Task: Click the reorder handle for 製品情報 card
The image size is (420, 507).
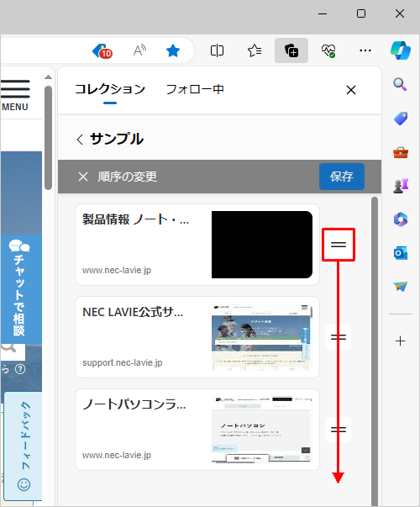Action: [339, 245]
